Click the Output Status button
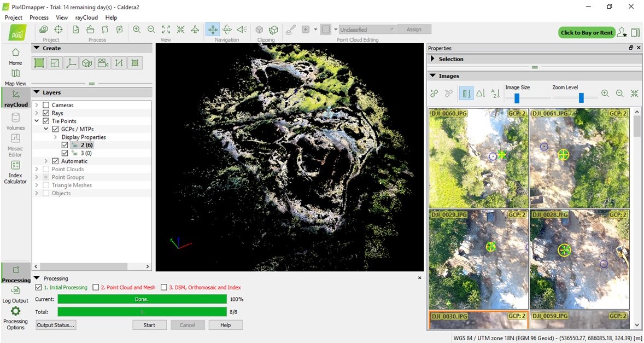The image size is (644, 343). point(56,325)
